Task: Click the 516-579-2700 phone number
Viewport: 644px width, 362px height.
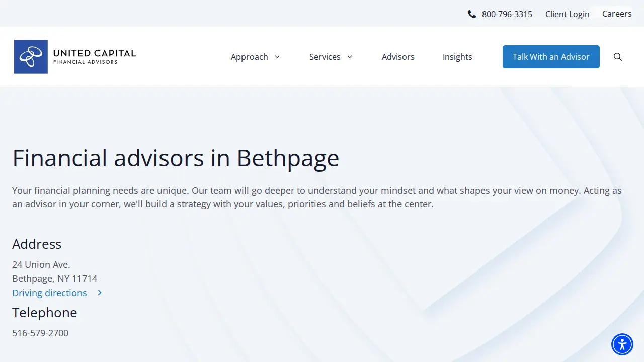Action: [x=40, y=333]
